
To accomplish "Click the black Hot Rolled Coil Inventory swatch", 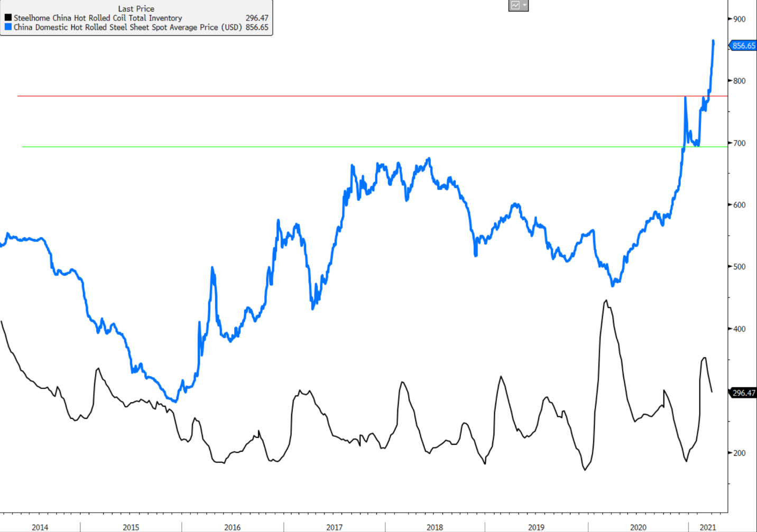I will pos(8,18).
